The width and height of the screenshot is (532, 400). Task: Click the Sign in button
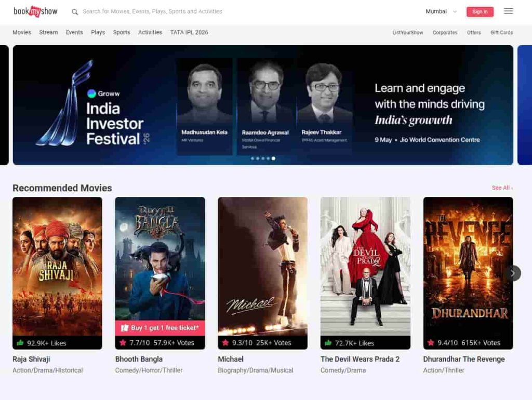pyautogui.click(x=480, y=11)
